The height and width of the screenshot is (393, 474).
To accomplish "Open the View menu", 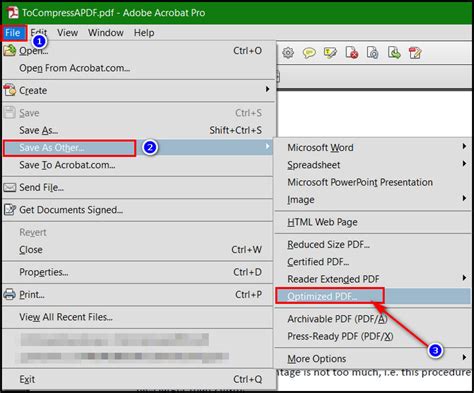I will point(67,33).
